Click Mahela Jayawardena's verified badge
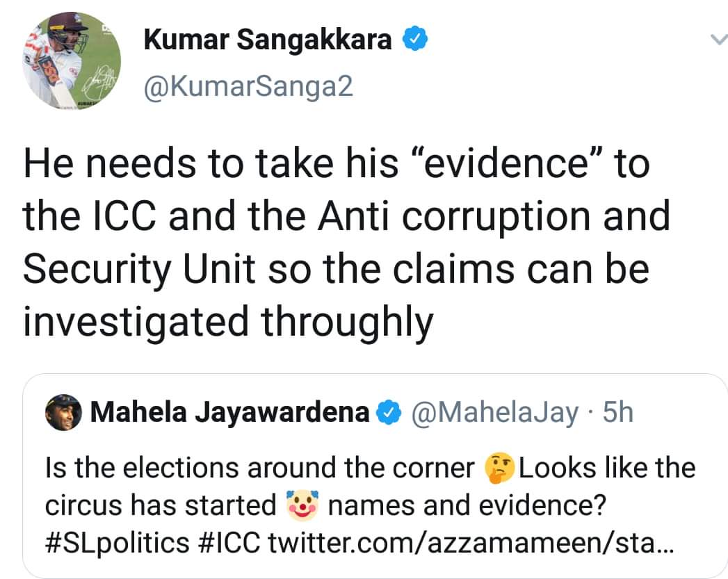 pyautogui.click(x=387, y=414)
